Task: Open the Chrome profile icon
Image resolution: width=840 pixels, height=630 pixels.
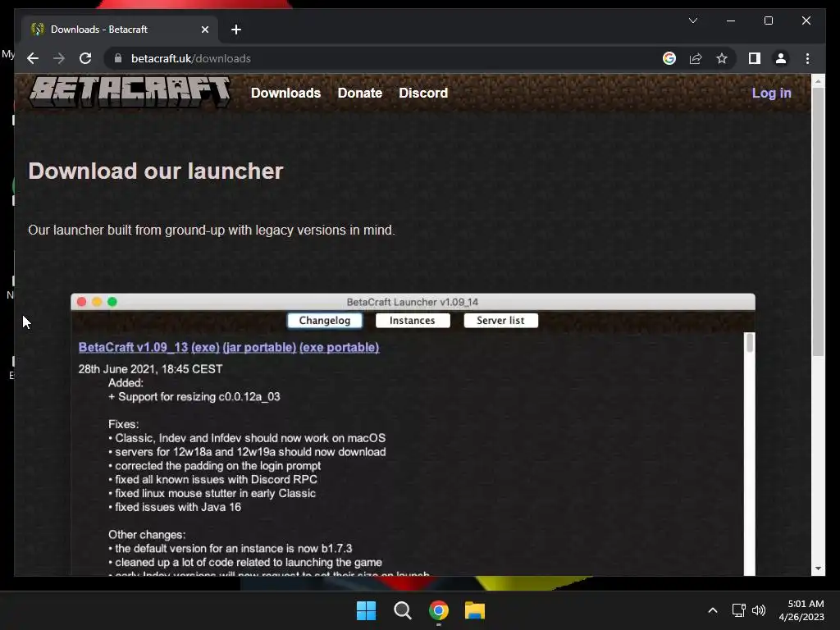Action: [x=781, y=58]
